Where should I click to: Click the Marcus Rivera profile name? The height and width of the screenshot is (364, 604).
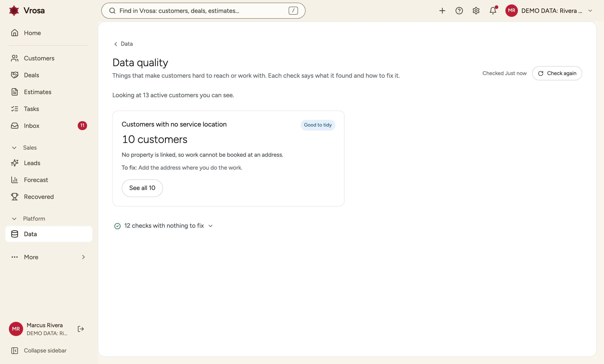tap(45, 325)
